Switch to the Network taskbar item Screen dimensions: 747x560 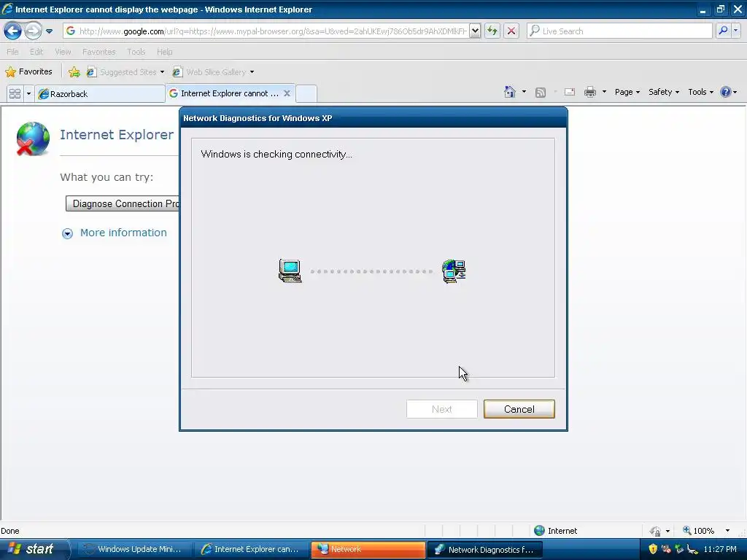click(x=368, y=549)
